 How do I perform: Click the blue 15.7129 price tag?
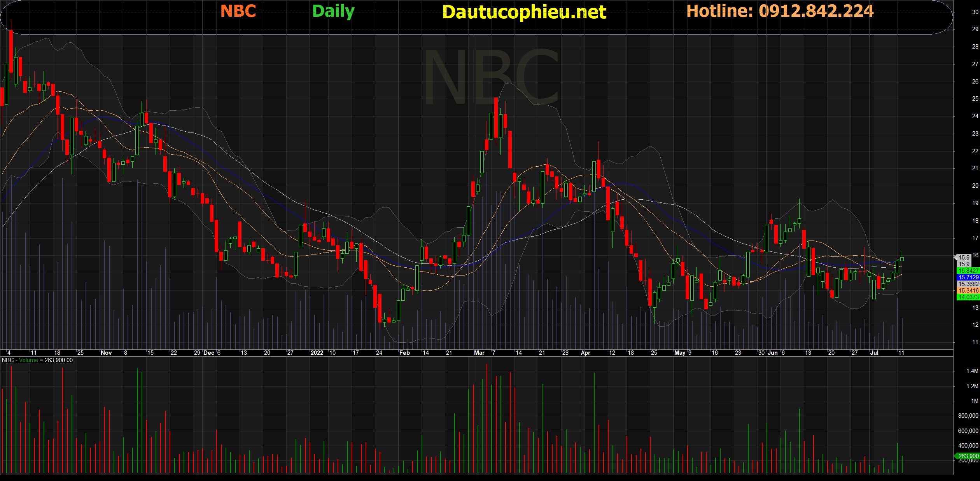[968, 277]
